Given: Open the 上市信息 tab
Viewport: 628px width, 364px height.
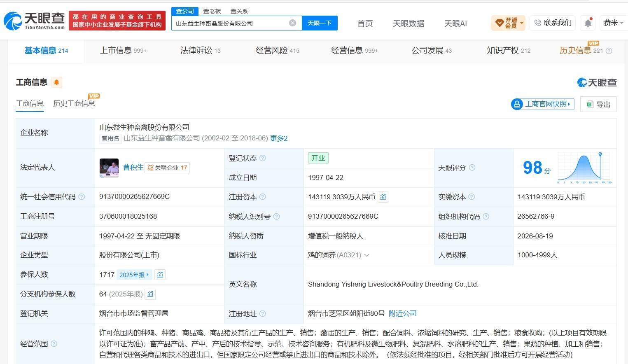Looking at the screenshot, I should 124,51.
